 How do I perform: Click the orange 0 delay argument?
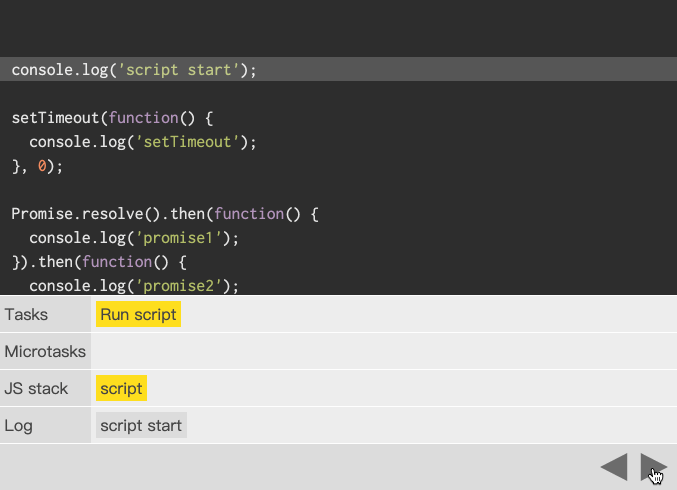(x=42, y=166)
